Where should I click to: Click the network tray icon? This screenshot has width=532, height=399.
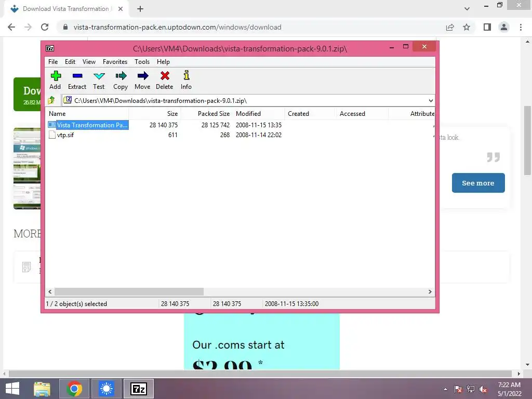[471, 389]
